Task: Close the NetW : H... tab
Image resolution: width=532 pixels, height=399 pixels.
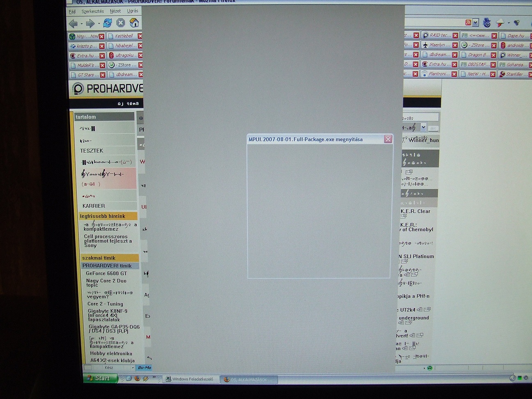Action: click(493, 74)
